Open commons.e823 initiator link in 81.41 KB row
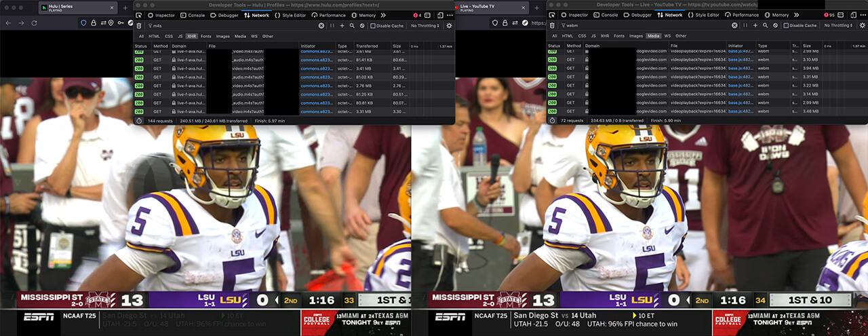868x336 pixels. click(x=317, y=60)
